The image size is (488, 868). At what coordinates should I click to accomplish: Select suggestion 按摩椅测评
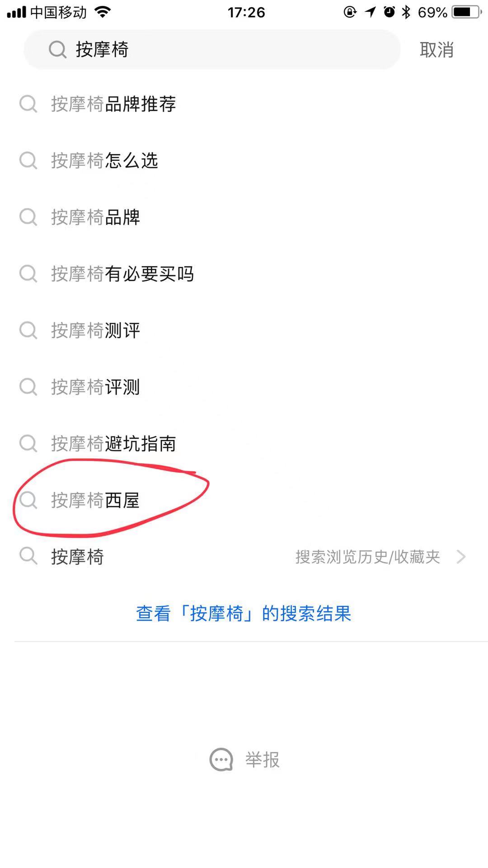pyautogui.click(x=95, y=330)
